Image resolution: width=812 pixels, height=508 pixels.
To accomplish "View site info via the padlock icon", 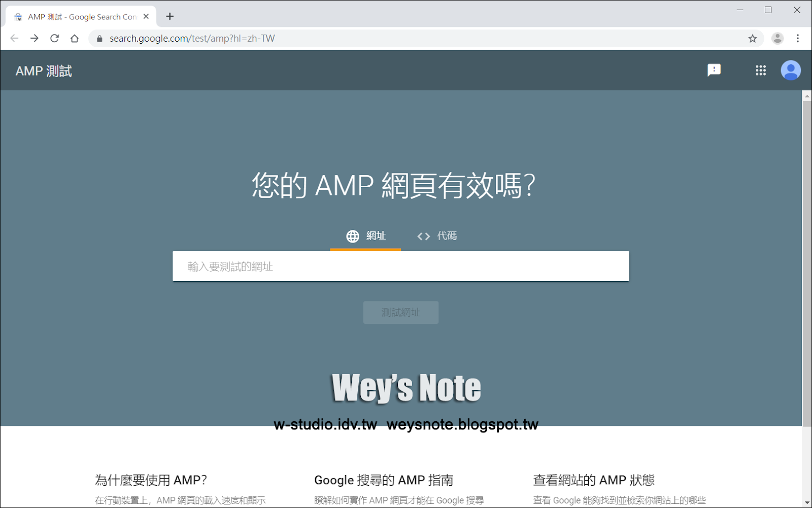I will tap(99, 39).
